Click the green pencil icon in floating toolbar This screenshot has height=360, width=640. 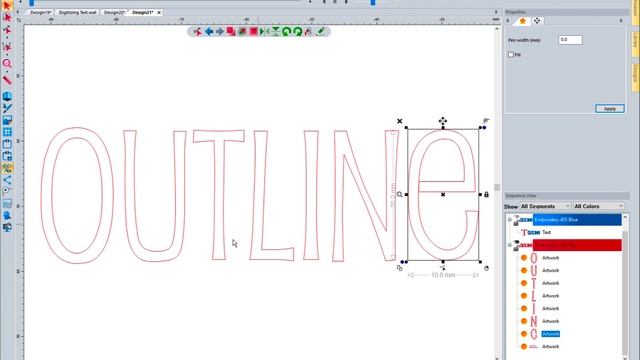pyautogui.click(x=320, y=31)
